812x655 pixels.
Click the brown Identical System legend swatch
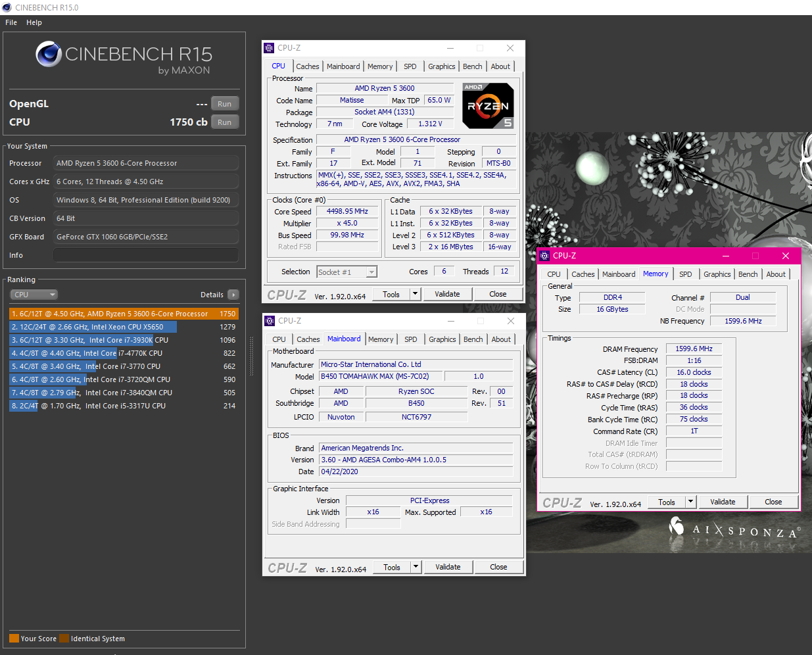64,639
